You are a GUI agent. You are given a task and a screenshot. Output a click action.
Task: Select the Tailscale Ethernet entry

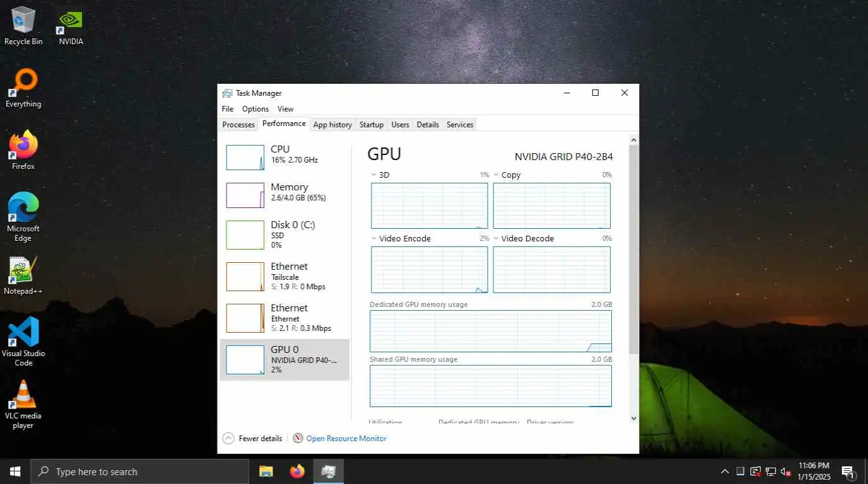pos(284,276)
